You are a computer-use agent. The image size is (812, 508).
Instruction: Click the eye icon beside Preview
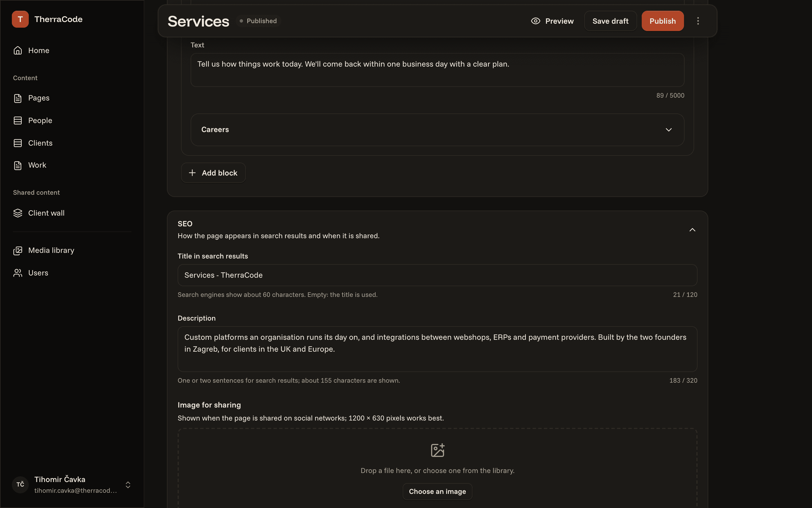click(x=535, y=21)
